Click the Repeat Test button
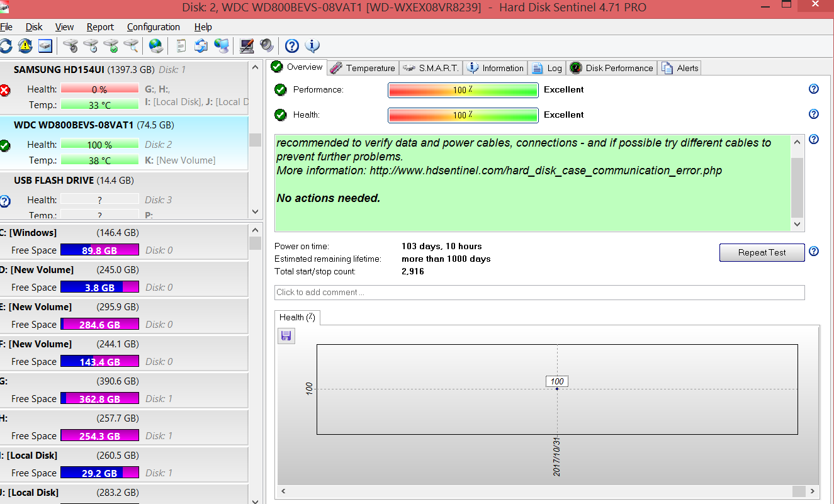The image size is (834, 504). [x=762, y=252]
